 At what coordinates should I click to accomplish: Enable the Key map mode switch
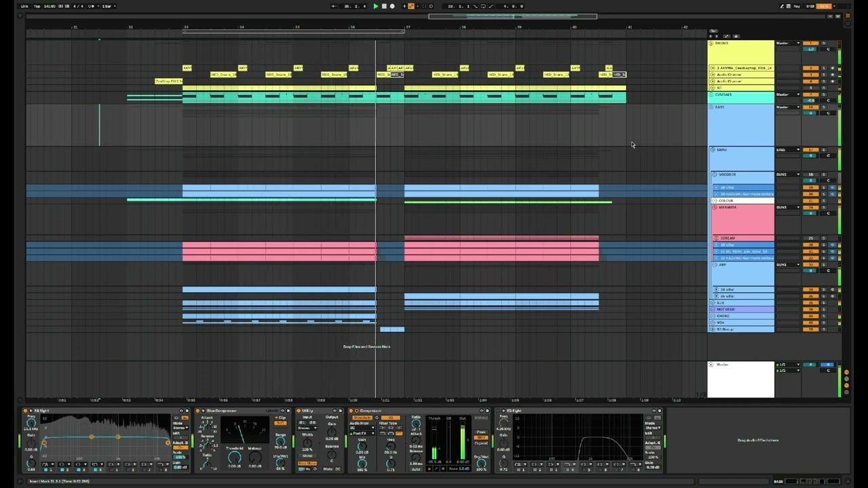point(796,6)
